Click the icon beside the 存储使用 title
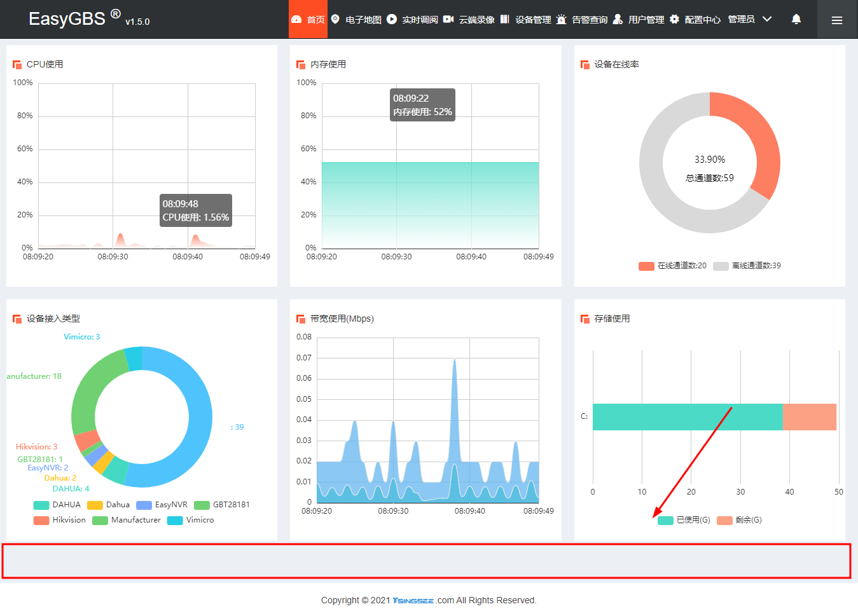Viewport: 858px width, 616px height. coord(585,318)
